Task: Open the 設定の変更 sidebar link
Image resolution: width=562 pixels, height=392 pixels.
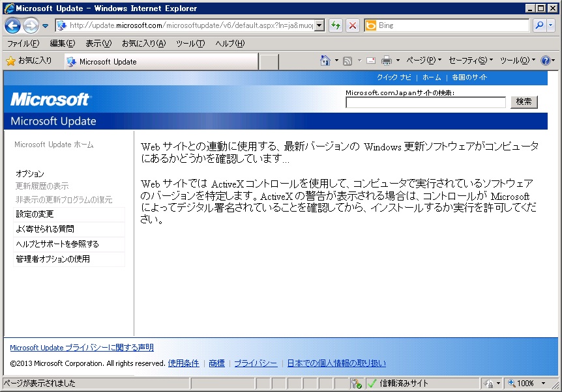Action: tap(35, 214)
